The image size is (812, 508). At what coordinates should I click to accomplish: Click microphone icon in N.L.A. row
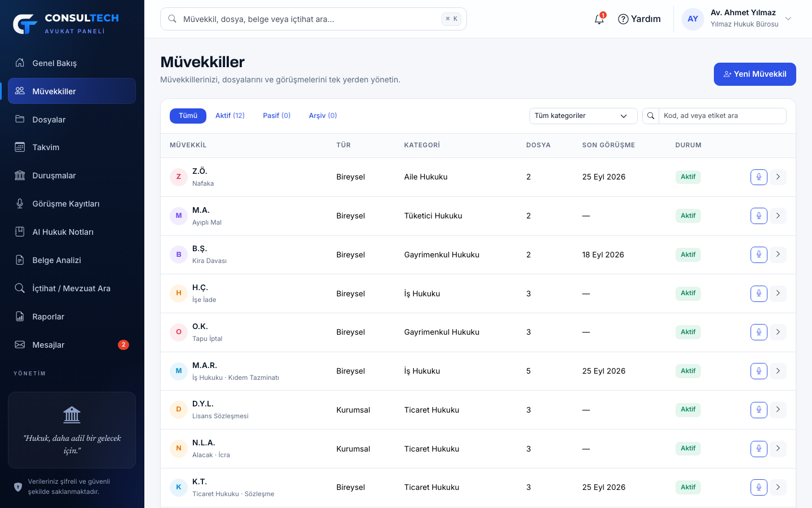pos(759,449)
